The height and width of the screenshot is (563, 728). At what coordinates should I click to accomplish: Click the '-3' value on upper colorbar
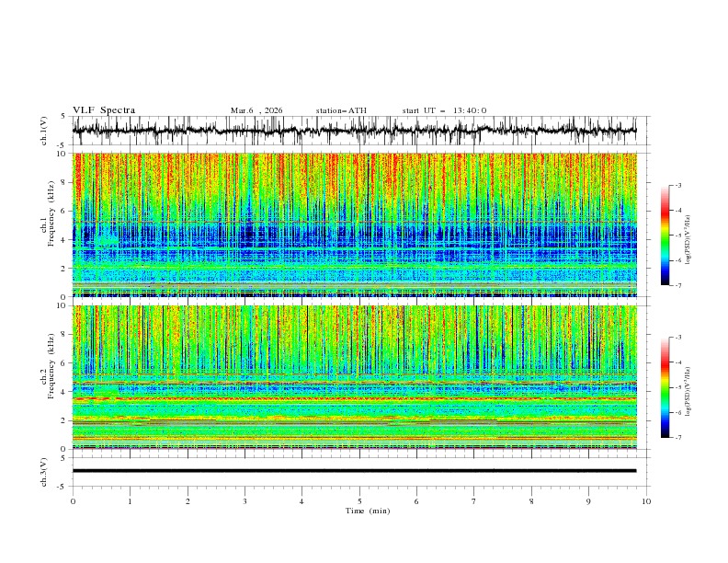coord(678,185)
